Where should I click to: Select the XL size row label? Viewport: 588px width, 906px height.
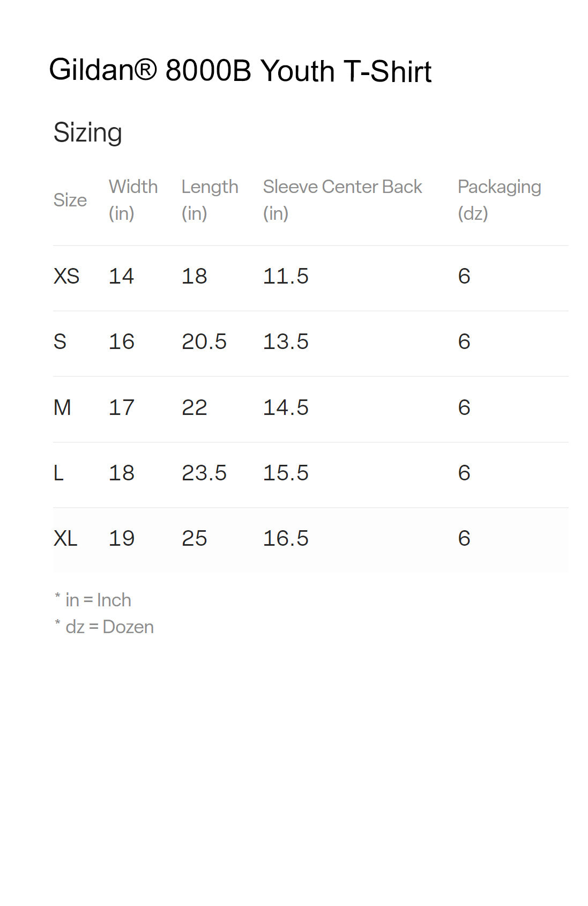(x=65, y=538)
